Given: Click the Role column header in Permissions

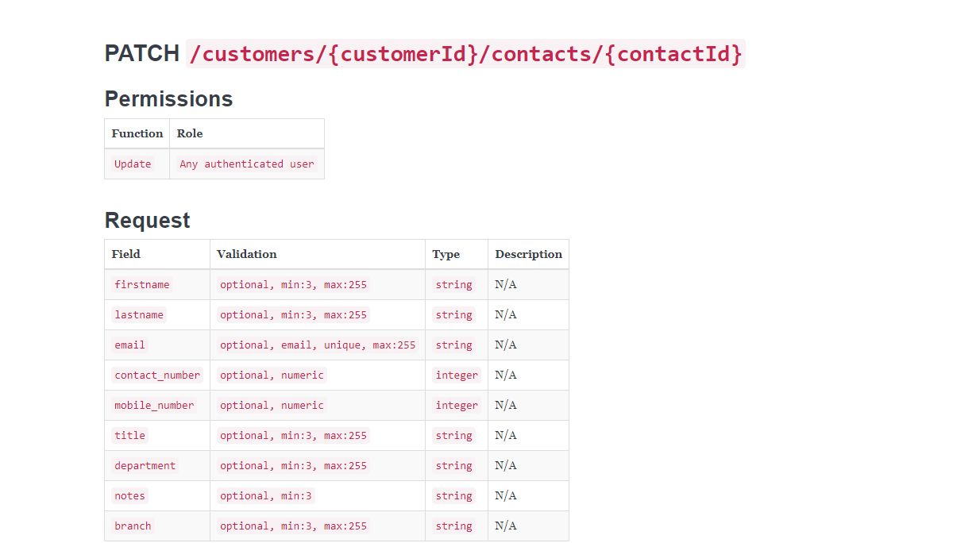Looking at the screenshot, I should point(190,134).
